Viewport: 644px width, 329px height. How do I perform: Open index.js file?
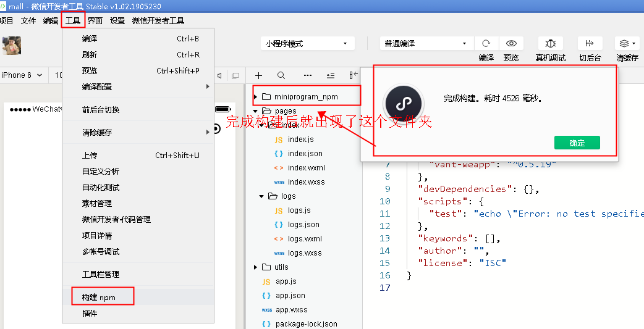(x=300, y=140)
